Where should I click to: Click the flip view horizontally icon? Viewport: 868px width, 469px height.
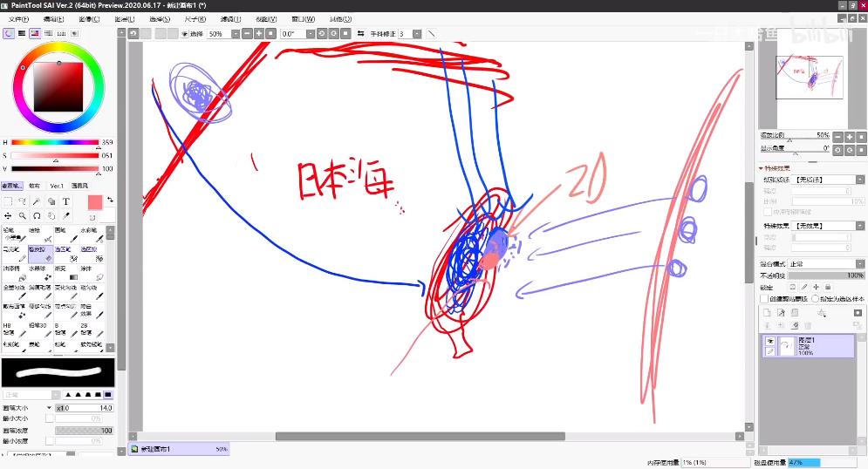click(x=360, y=34)
